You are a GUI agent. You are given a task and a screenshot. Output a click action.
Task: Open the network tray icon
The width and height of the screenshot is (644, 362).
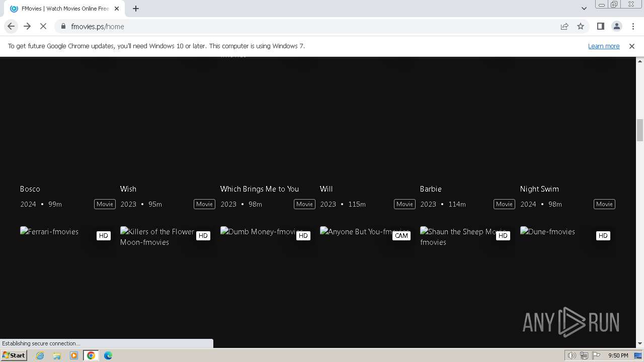pyautogui.click(x=584, y=355)
